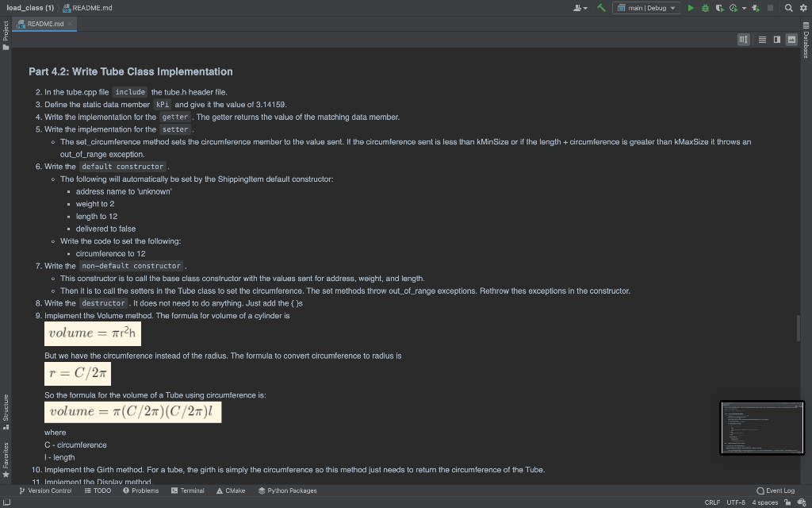The width and height of the screenshot is (812, 508).
Task: Click the 'kPi' inline code span
Action: click(x=163, y=104)
